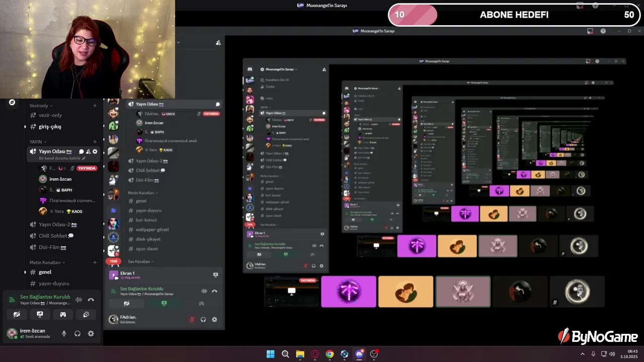Start screen share in irem özcan's panel

click(40, 314)
